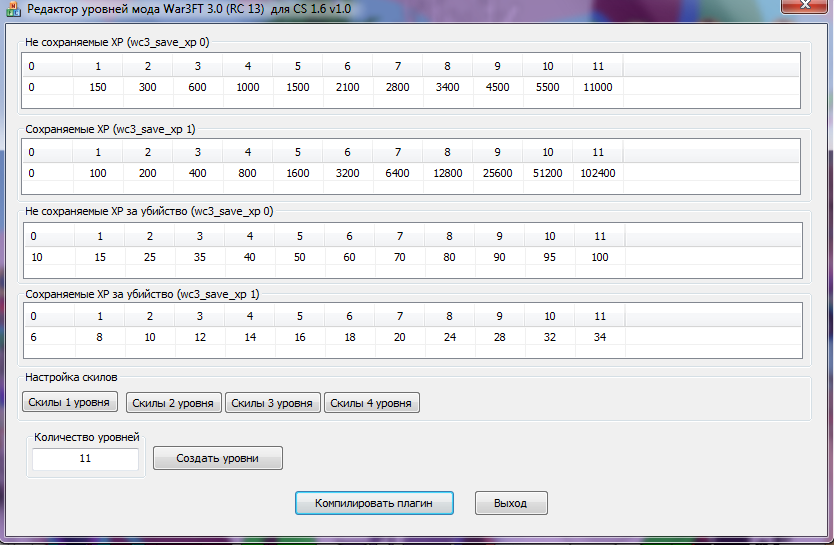Screen dimensions: 834x545
Task: Select kill XP cell with value 15
Action: (x=100, y=257)
